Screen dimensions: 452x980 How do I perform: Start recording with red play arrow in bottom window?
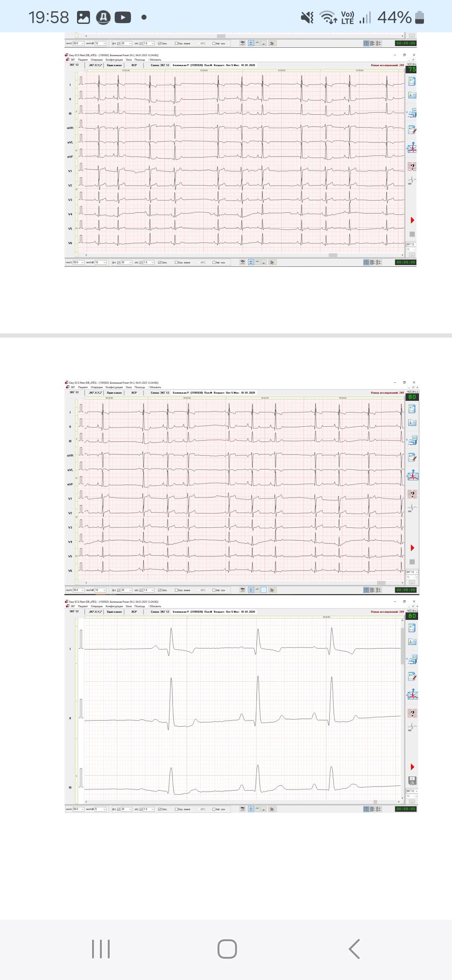(412, 767)
